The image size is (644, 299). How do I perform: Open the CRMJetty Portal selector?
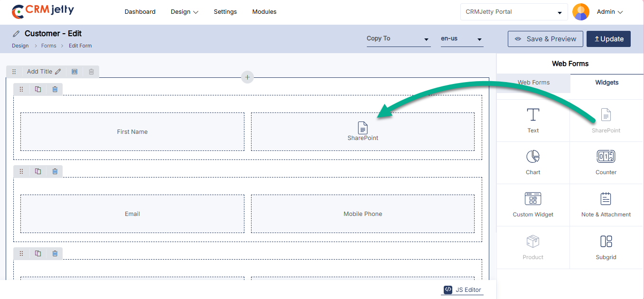point(514,12)
